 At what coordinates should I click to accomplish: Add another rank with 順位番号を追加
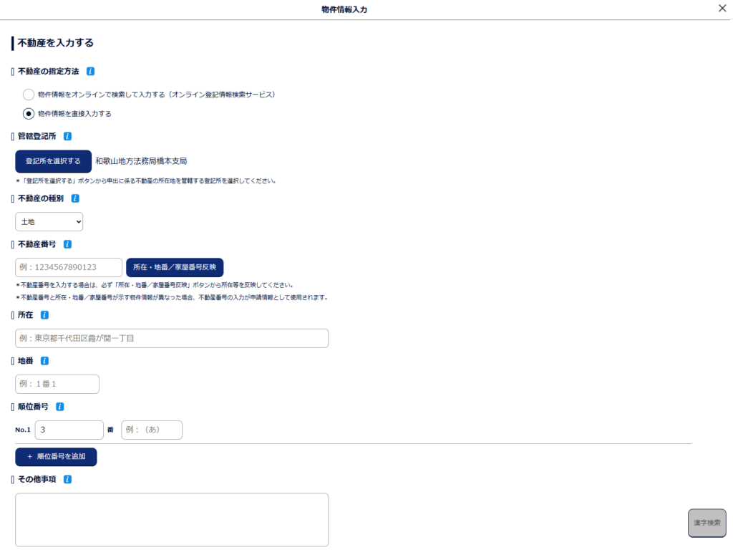[x=56, y=456]
